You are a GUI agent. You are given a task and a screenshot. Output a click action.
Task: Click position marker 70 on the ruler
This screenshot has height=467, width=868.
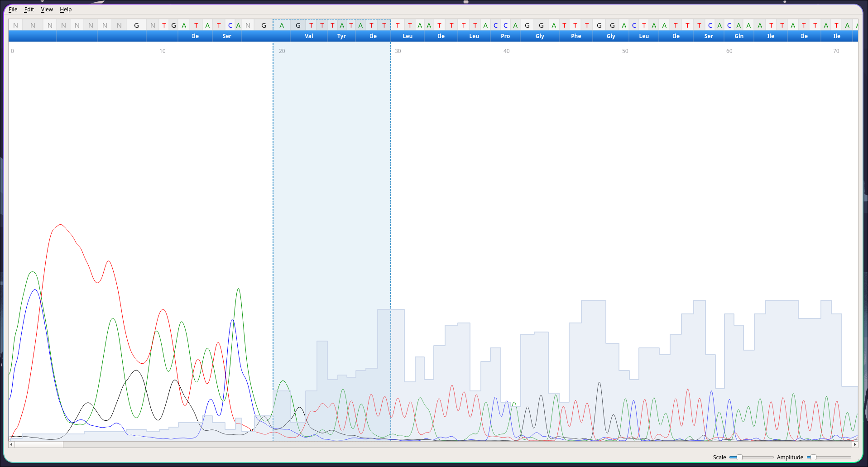836,51
